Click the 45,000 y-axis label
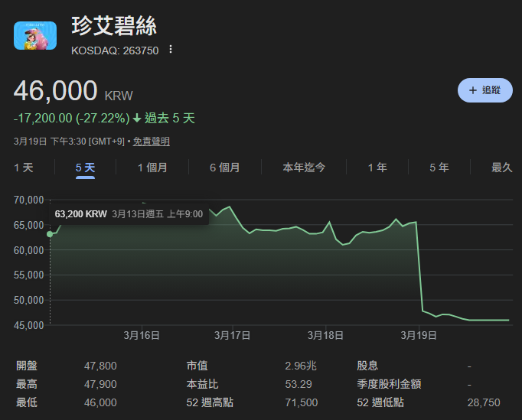Image resolution: width=522 pixels, height=420 pixels. coord(28,325)
